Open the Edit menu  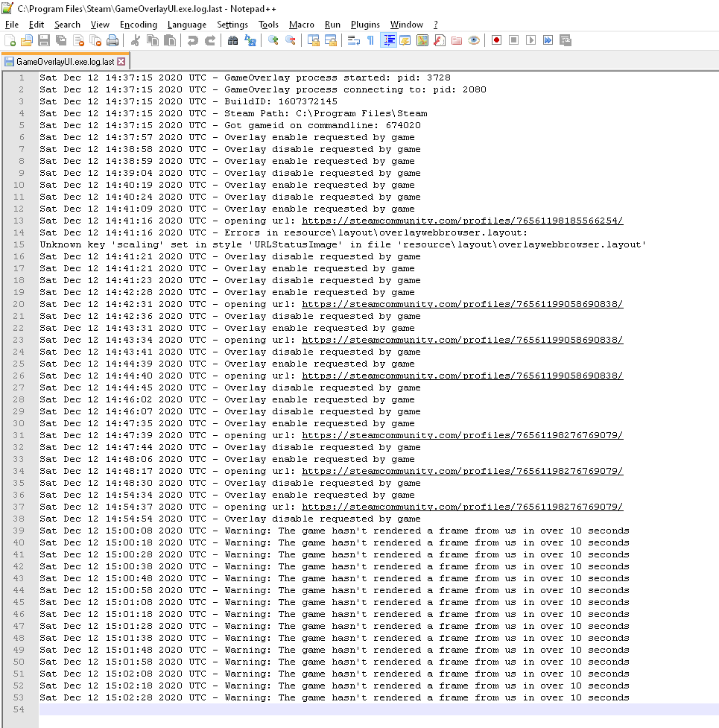37,25
